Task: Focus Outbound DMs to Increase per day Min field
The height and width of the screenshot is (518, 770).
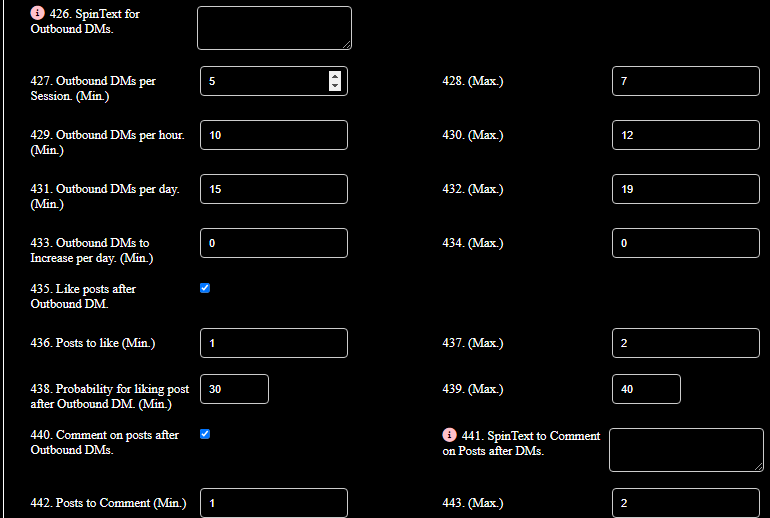Action: 274,243
